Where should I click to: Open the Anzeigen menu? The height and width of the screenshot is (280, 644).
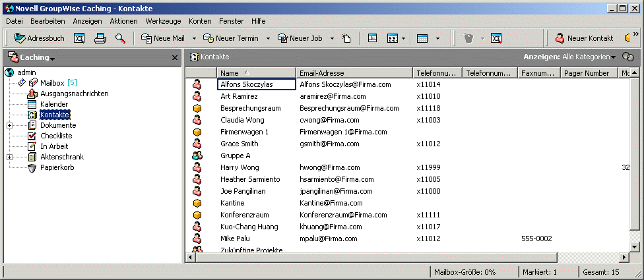click(87, 21)
